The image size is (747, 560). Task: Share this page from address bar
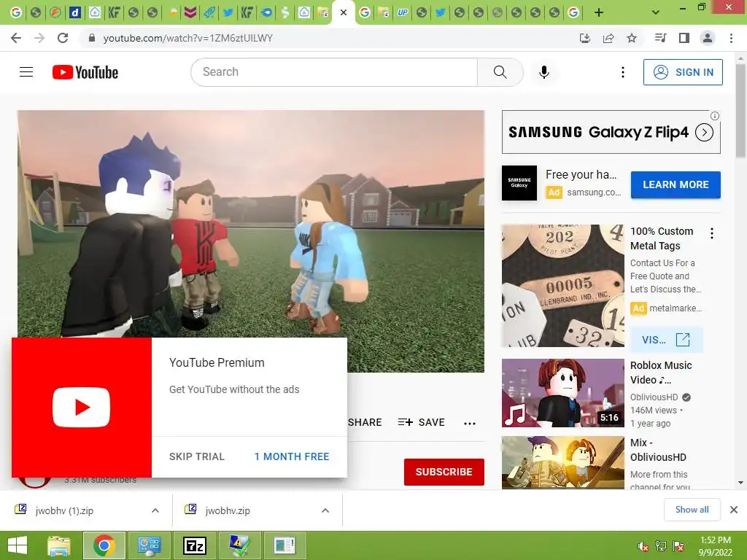click(608, 38)
